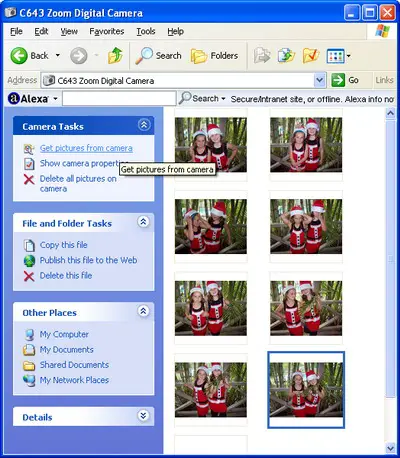Select the right thumbnail in second row
400x458 pixels.
point(306,226)
